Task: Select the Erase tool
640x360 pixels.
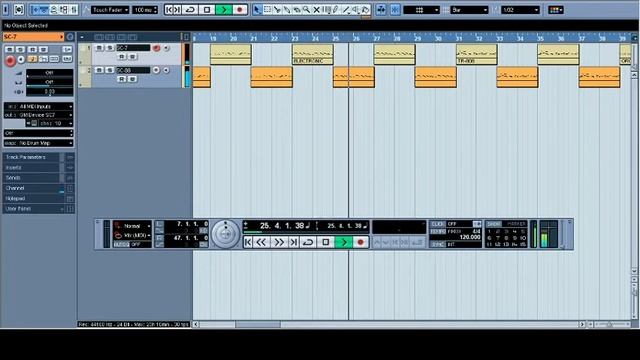Action: tap(296, 9)
